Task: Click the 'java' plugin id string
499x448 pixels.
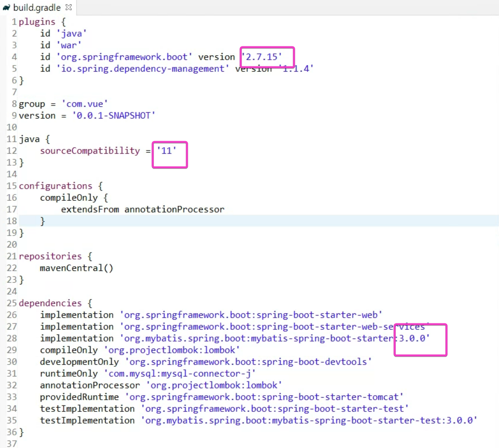Action: (x=71, y=33)
